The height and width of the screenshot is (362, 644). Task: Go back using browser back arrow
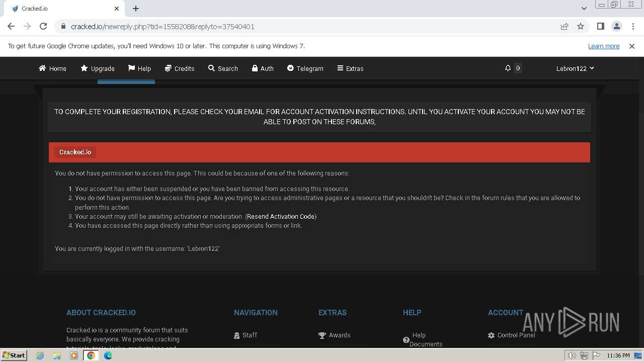pyautogui.click(x=11, y=26)
